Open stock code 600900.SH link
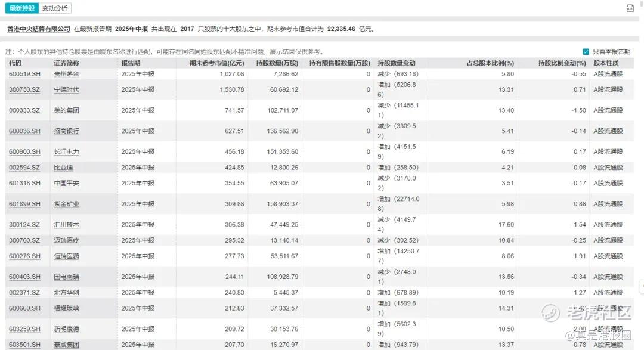This screenshot has width=644, height=350. (24, 152)
